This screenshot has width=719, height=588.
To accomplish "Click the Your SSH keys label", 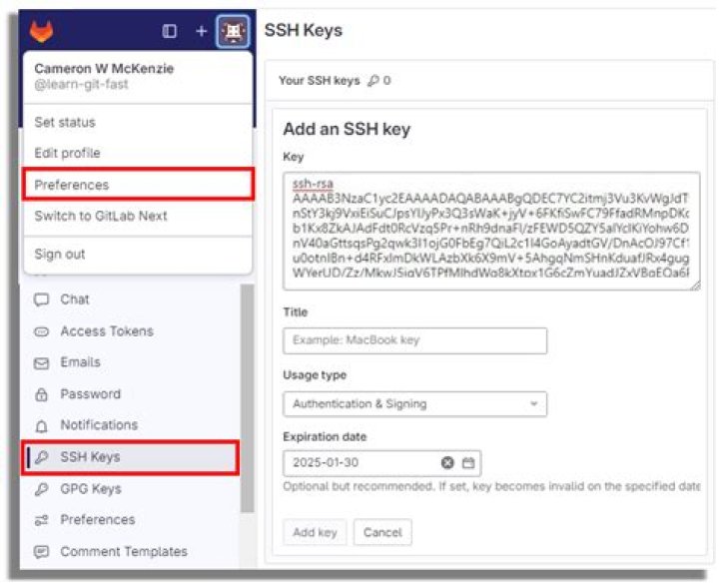I will coord(320,81).
